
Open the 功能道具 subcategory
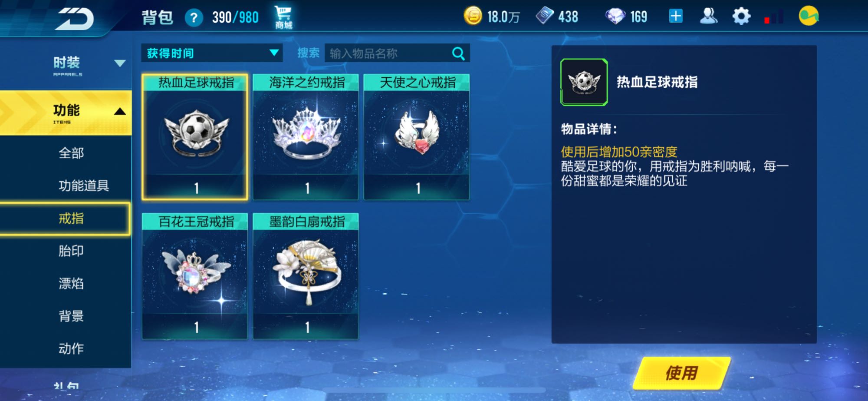click(84, 186)
